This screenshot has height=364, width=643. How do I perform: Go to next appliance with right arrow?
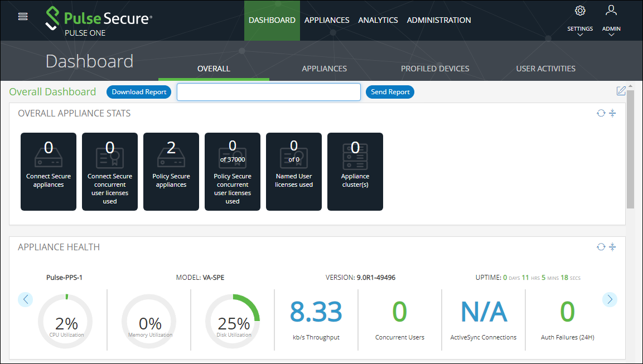point(610,299)
